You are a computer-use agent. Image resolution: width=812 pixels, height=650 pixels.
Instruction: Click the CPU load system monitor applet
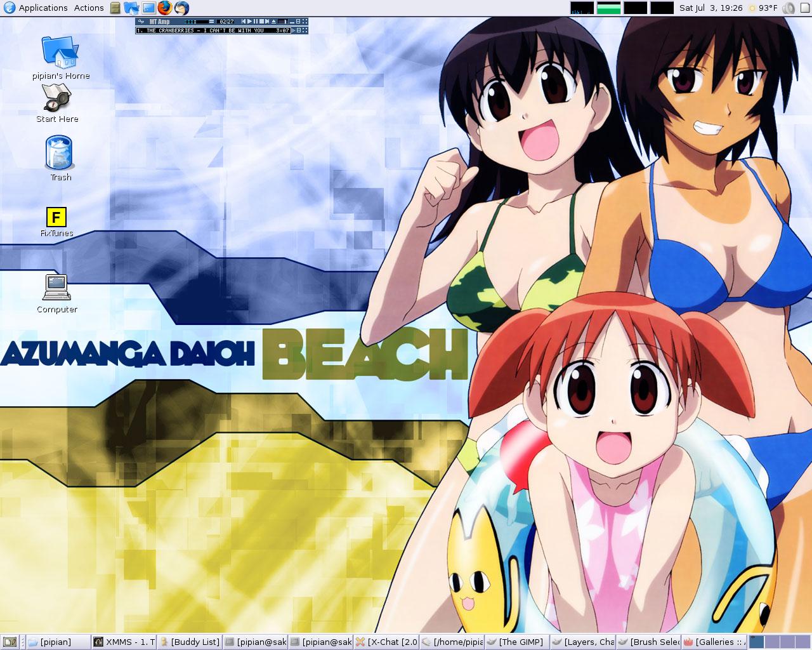pos(582,8)
